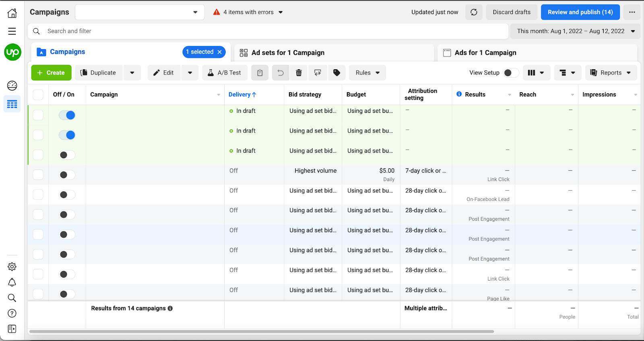This screenshot has height=341, width=644.
Task: Click the help question mark icon
Action: (12, 313)
